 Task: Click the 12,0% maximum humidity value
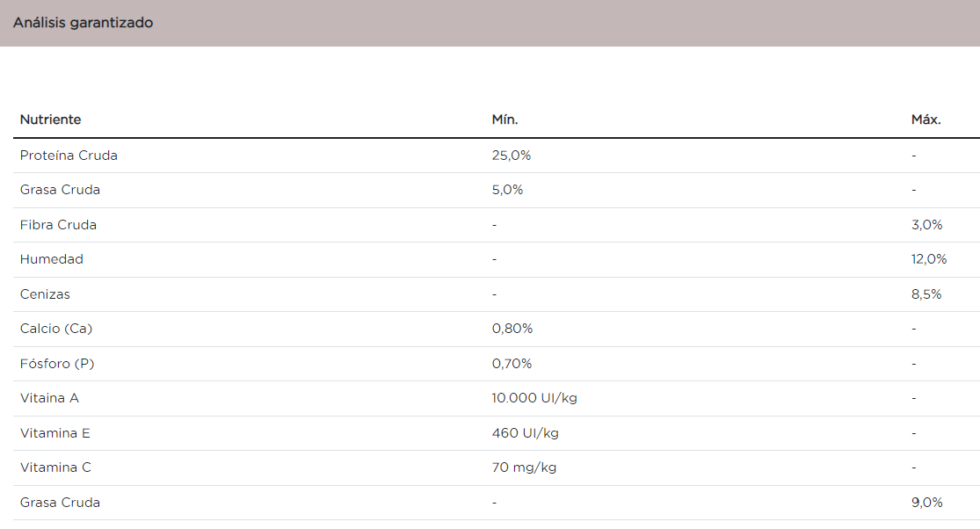point(929,259)
